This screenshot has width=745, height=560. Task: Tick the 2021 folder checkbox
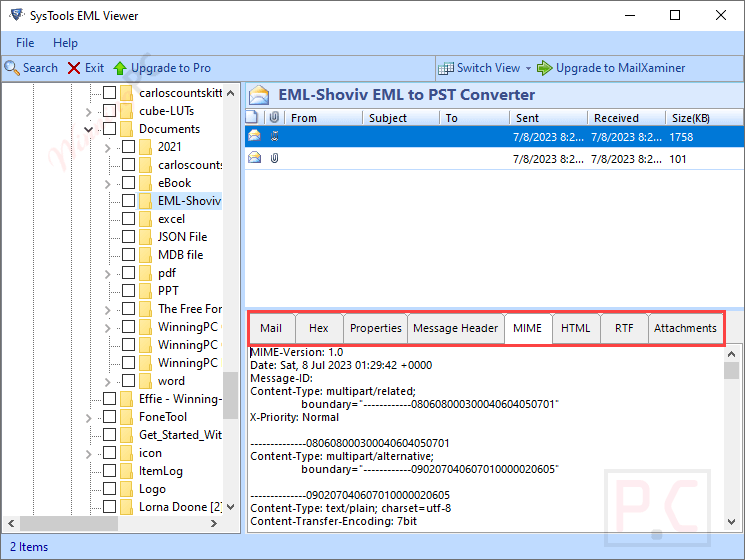129,147
